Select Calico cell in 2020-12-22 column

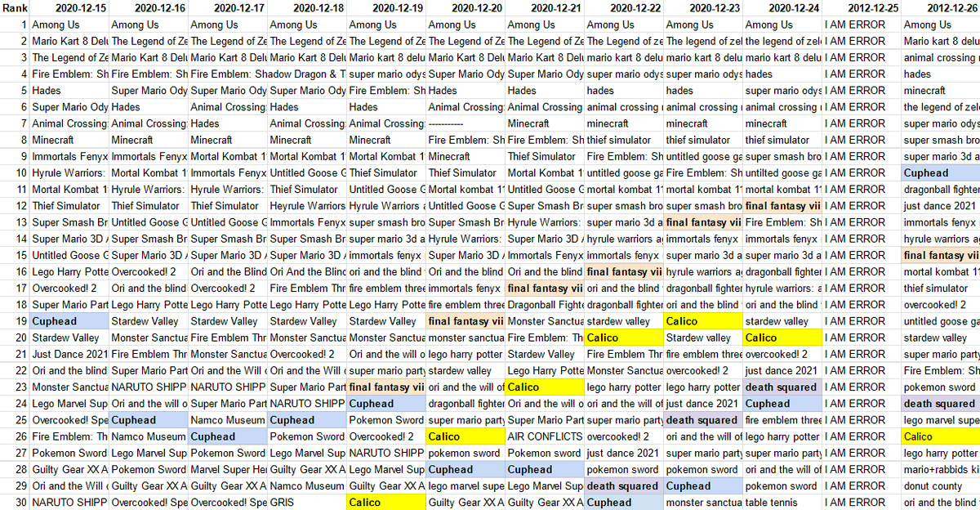pos(624,338)
